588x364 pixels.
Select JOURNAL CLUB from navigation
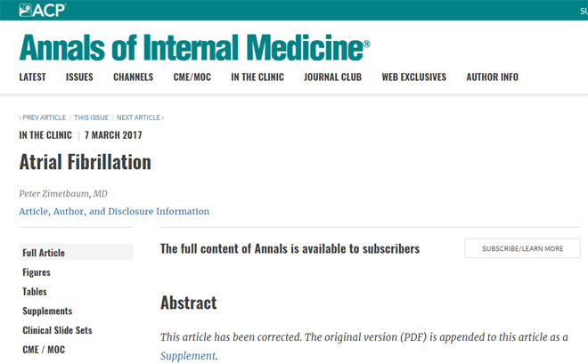coord(332,77)
